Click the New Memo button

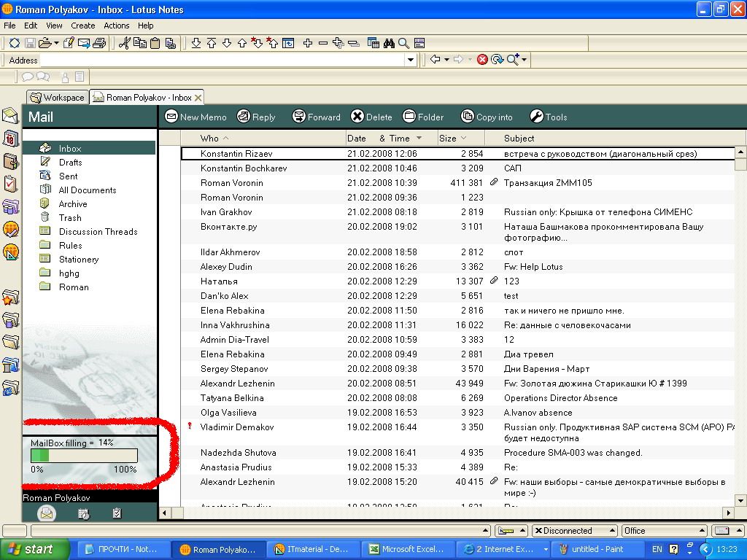click(196, 117)
